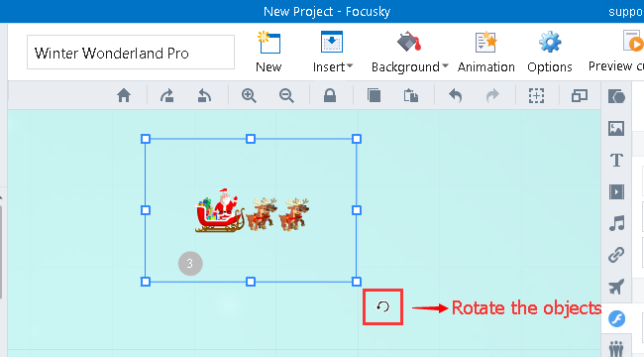
Task: Copy the selected object
Action: [x=374, y=96]
